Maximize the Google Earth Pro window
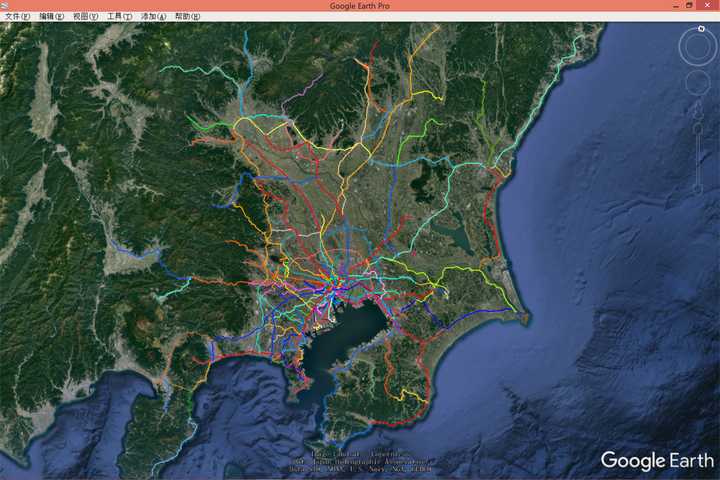Image resolution: width=720 pixels, height=480 pixels. [x=689, y=6]
